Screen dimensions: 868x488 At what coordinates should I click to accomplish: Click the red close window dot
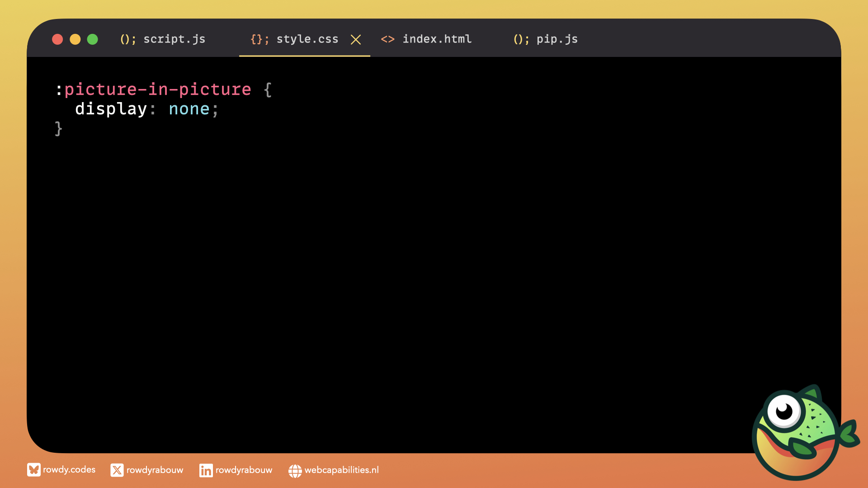pyautogui.click(x=57, y=39)
